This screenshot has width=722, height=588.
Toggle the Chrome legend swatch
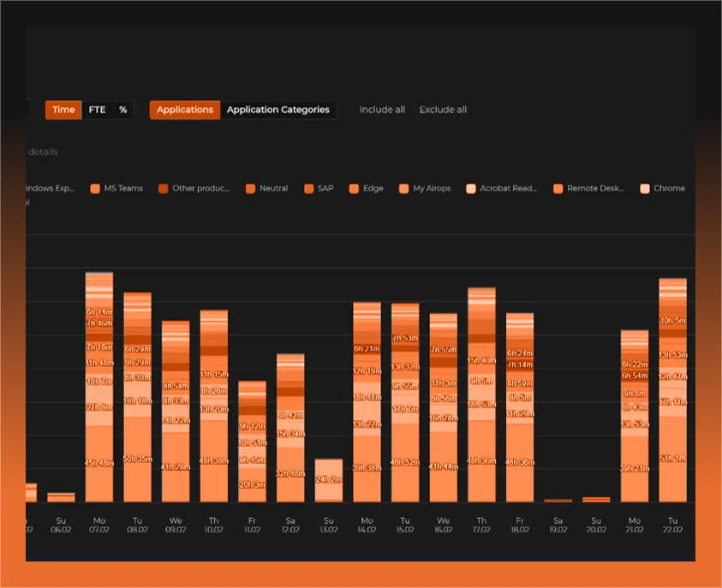click(645, 188)
